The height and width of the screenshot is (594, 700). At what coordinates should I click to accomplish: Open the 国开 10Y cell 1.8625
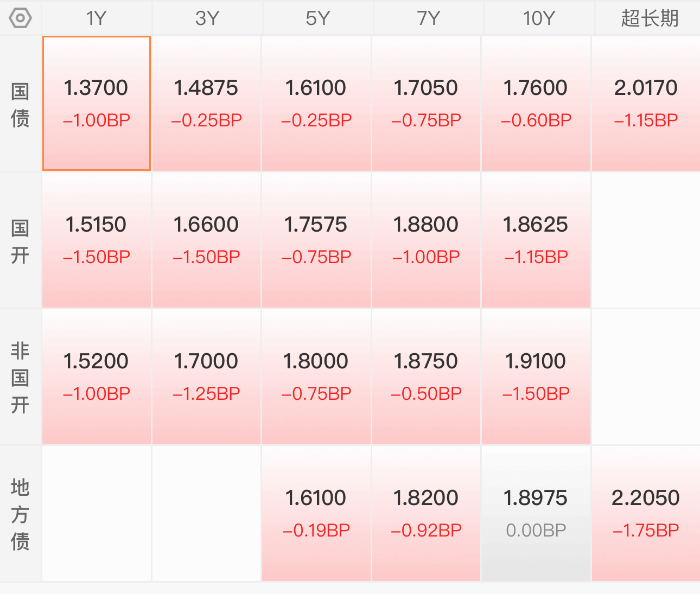(536, 240)
